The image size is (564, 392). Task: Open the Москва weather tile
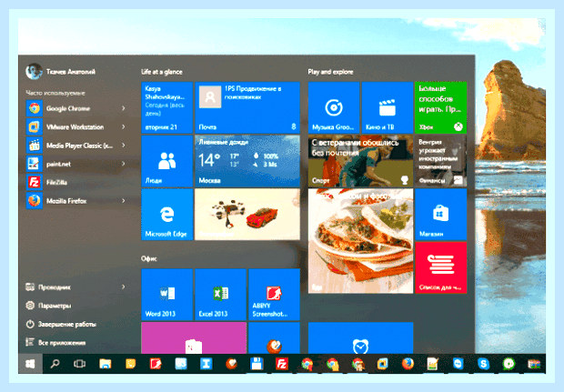click(x=247, y=161)
